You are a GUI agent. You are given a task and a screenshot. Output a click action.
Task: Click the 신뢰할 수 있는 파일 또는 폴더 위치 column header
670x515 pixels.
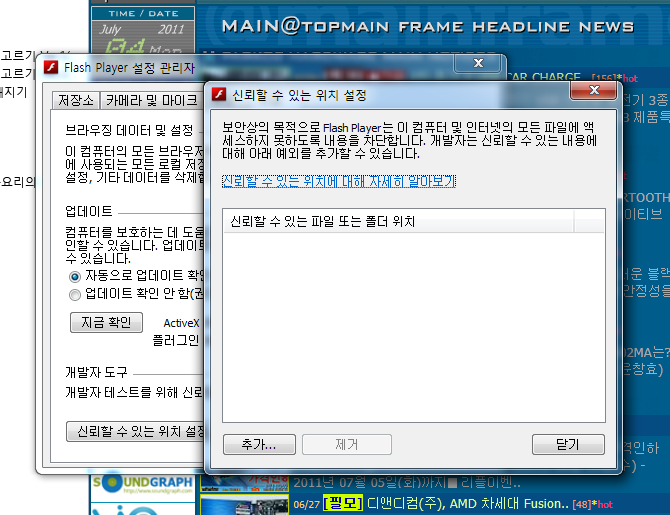coord(398,221)
